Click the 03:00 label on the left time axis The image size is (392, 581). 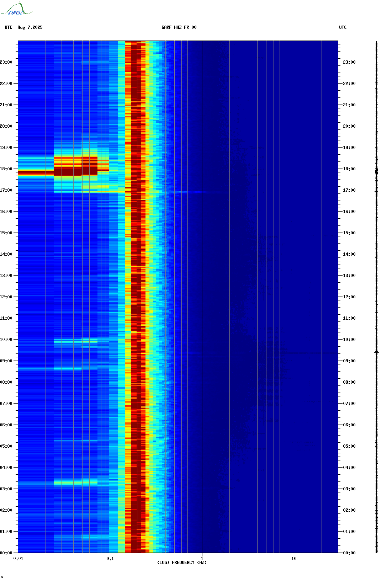(6, 489)
